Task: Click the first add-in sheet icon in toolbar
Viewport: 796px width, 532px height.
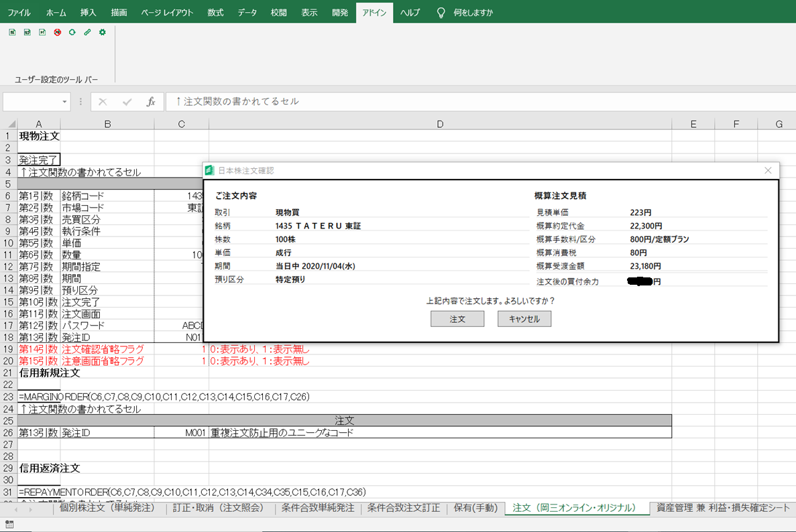Action: (12, 32)
